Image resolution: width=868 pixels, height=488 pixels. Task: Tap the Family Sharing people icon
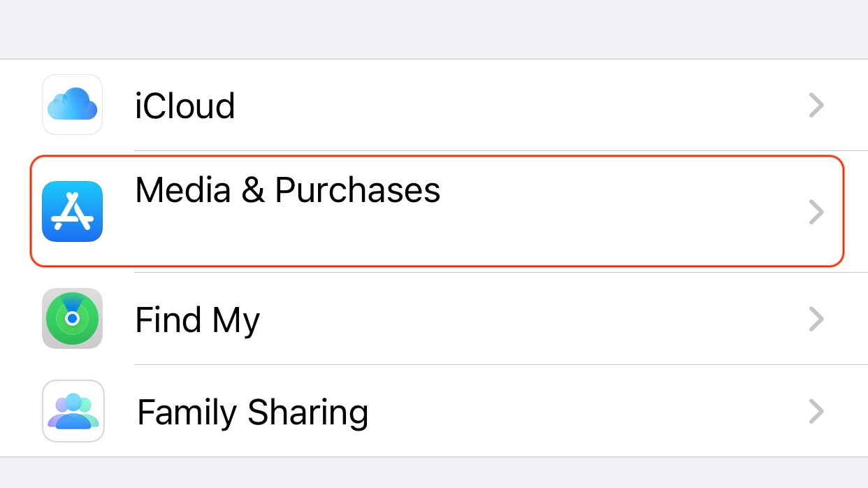pyautogui.click(x=73, y=411)
